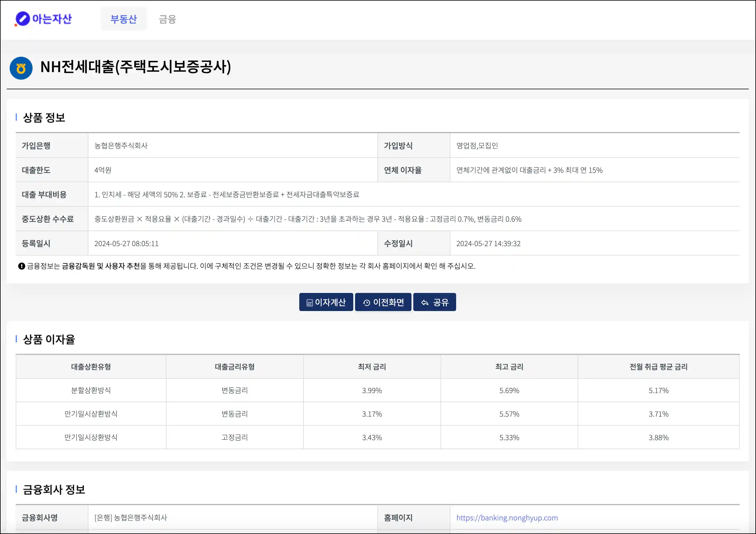Click the 대출 부대비용 label
This screenshot has height=534, width=756.
click(x=44, y=194)
